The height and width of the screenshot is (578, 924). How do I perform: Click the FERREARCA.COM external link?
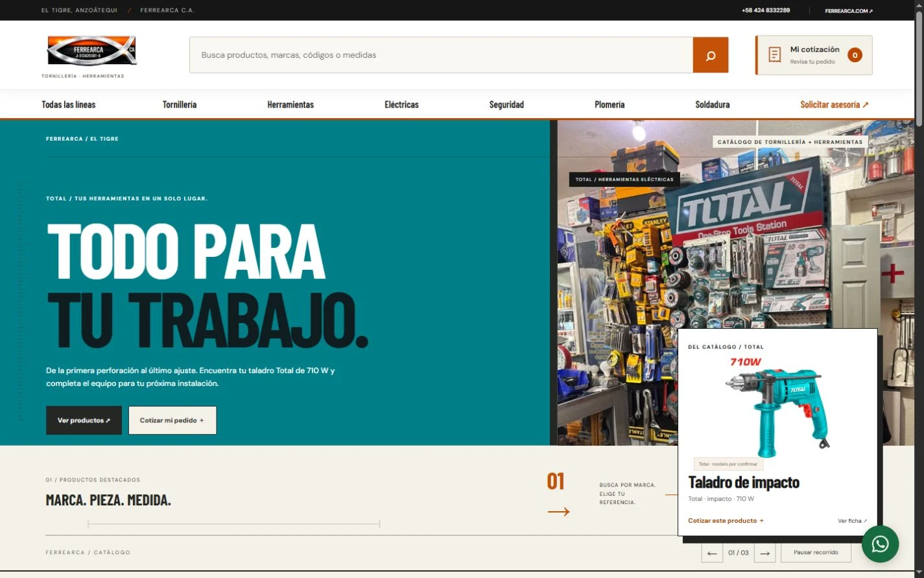tap(849, 10)
